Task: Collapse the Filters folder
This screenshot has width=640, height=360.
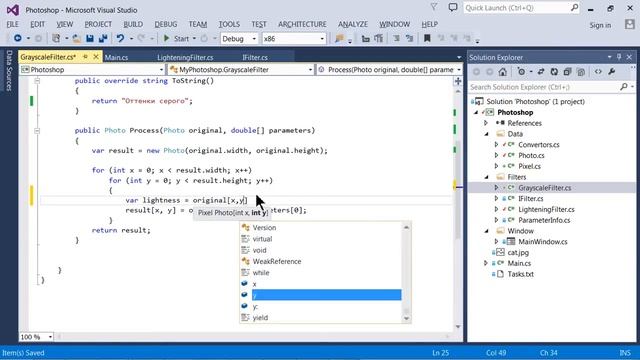Action: pos(487,177)
